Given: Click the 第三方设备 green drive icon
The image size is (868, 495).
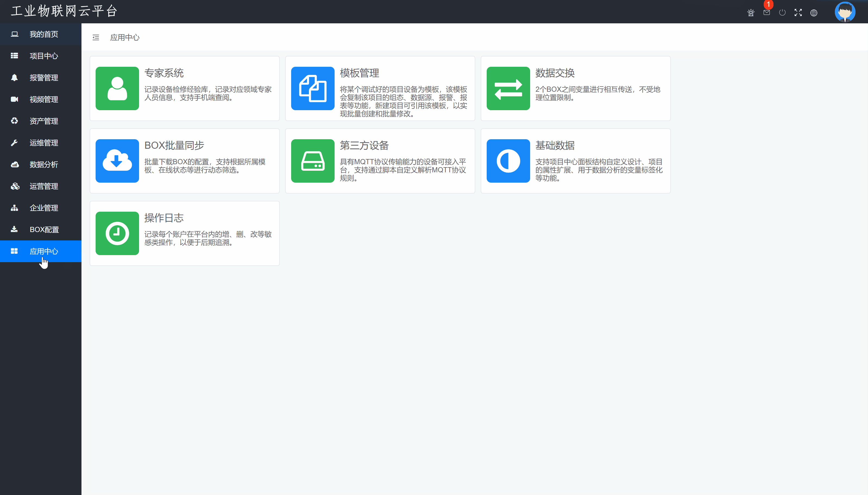Looking at the screenshot, I should pyautogui.click(x=313, y=161).
